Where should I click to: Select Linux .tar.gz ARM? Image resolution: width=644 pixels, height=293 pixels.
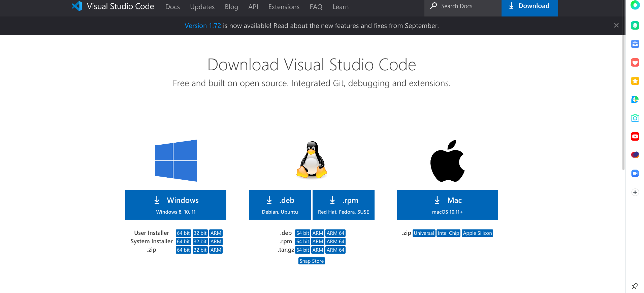click(x=318, y=250)
